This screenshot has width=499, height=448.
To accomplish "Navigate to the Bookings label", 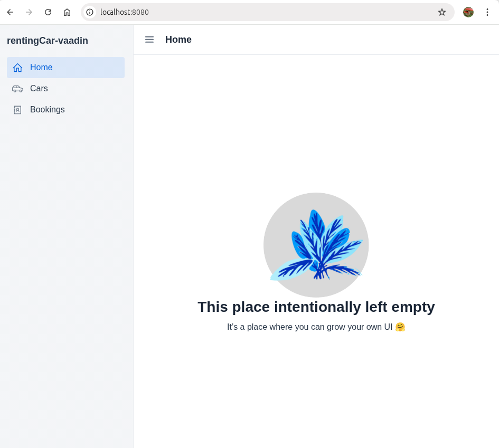I will pos(48,110).
